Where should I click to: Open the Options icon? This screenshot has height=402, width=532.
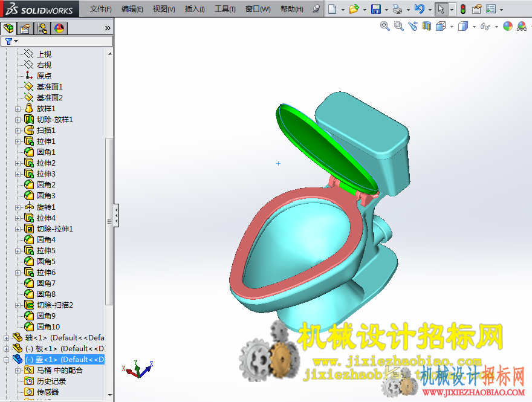click(x=491, y=9)
